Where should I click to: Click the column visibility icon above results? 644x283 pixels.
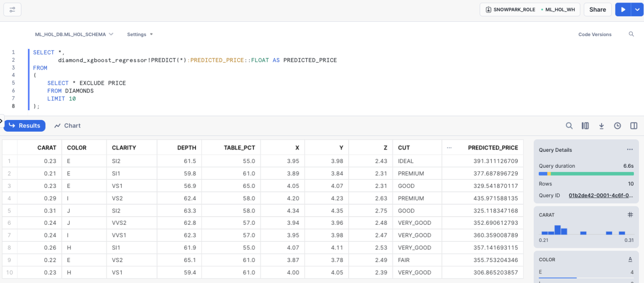point(585,125)
